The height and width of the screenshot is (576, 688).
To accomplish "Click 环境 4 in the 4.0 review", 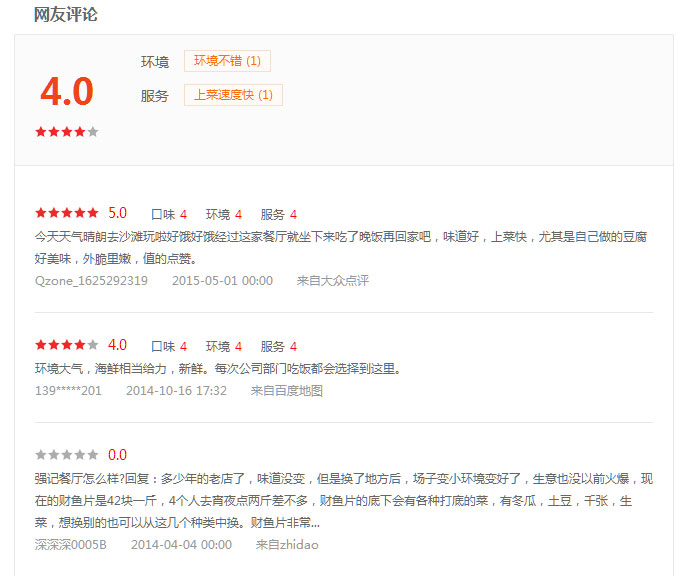I will coord(224,347).
